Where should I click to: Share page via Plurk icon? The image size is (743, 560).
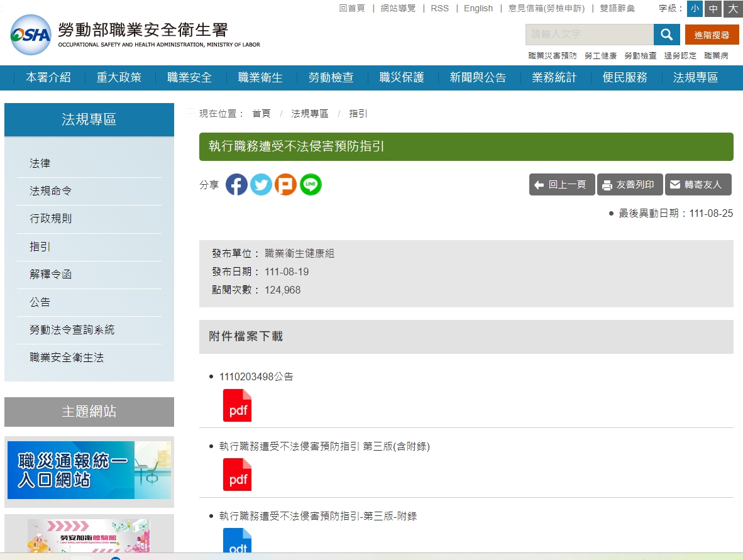tap(285, 185)
